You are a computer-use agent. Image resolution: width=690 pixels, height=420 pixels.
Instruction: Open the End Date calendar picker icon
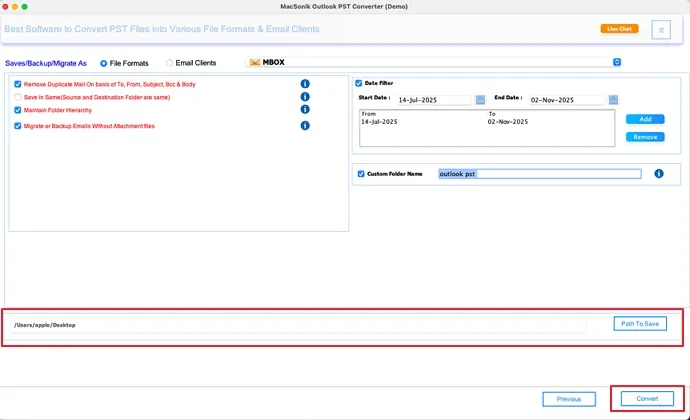[x=613, y=100]
